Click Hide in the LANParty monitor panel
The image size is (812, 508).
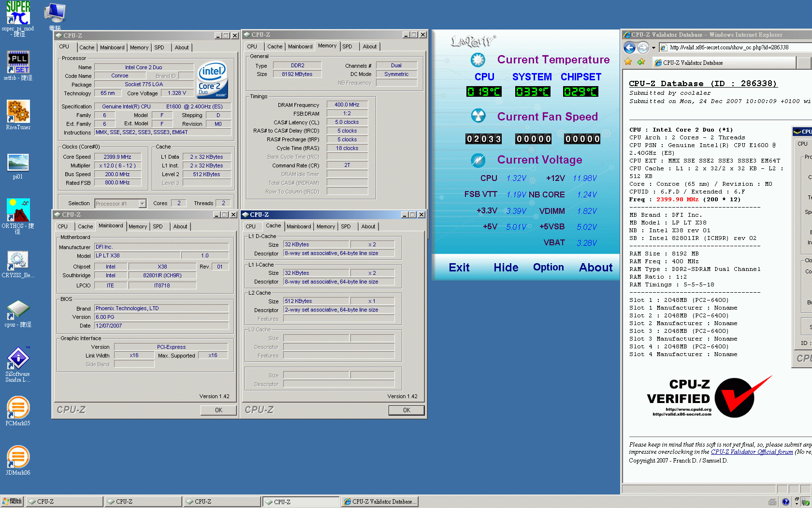point(506,268)
